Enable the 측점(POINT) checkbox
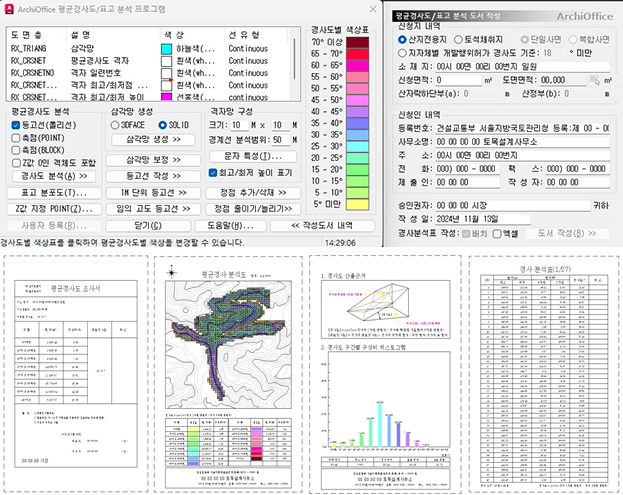Viewport: 623px width, 495px height. click(16, 136)
